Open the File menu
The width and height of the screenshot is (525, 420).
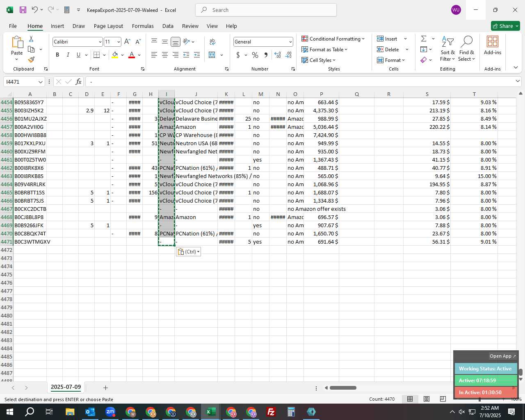click(13, 26)
